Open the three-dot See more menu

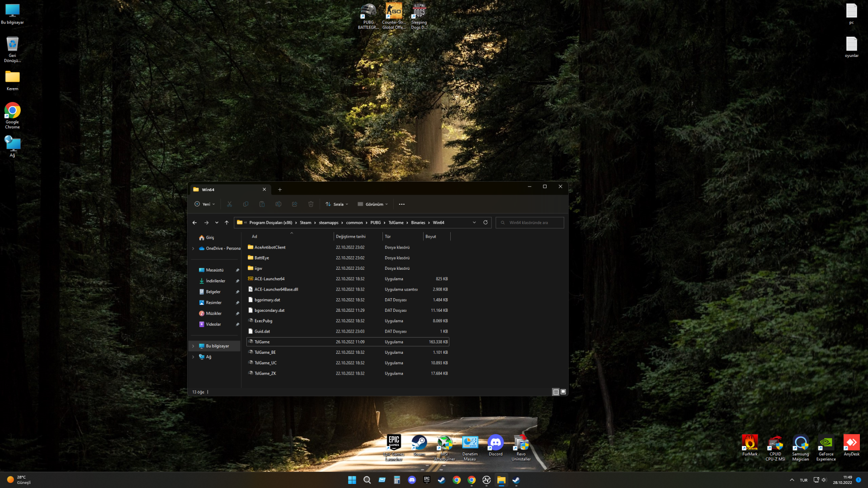(401, 204)
